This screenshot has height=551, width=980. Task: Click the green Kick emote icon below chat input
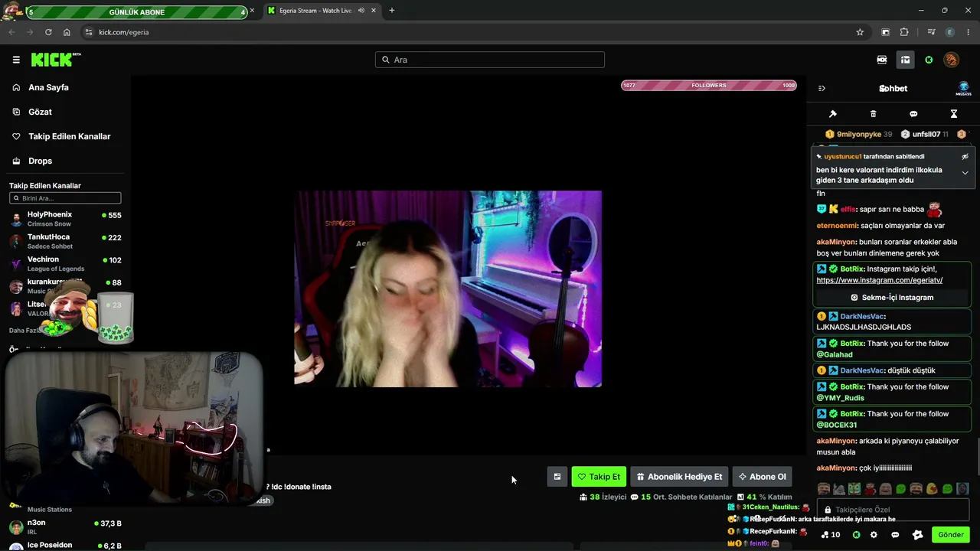[x=856, y=535]
